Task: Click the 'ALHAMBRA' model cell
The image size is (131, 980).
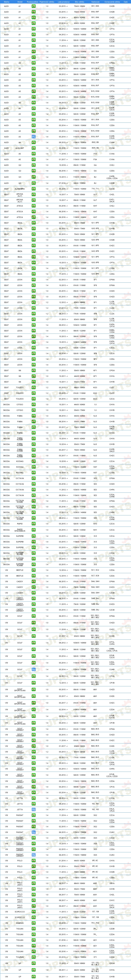Action: (x=20, y=189)
